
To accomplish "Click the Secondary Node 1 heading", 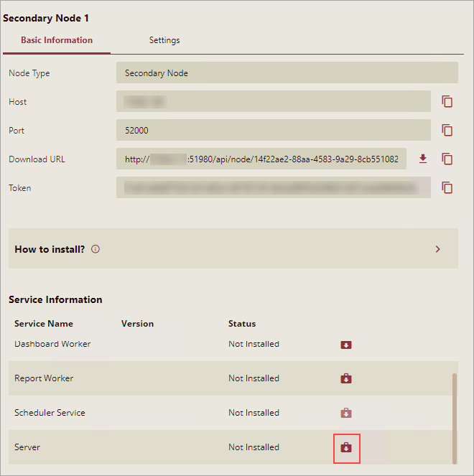I will pos(46,18).
